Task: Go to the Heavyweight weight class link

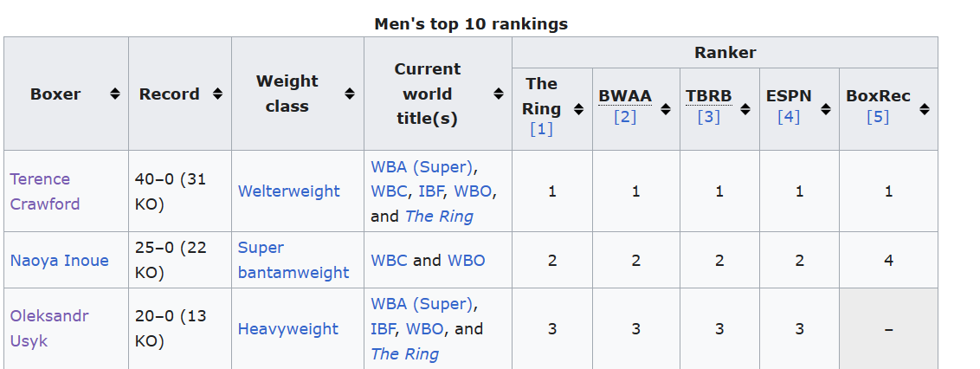Action: pos(288,329)
